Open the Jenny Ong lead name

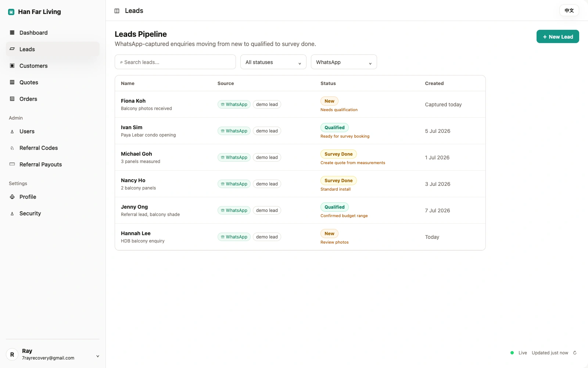click(134, 207)
